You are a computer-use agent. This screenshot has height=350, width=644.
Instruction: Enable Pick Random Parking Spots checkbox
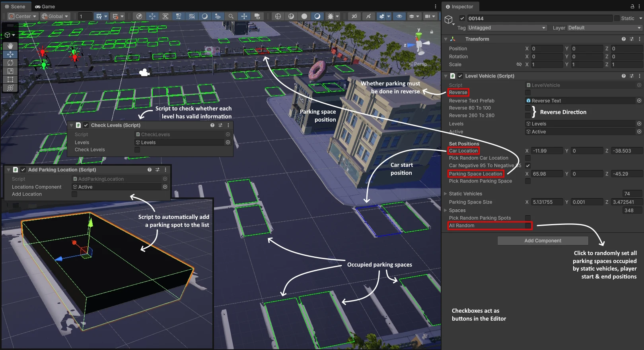528,218
